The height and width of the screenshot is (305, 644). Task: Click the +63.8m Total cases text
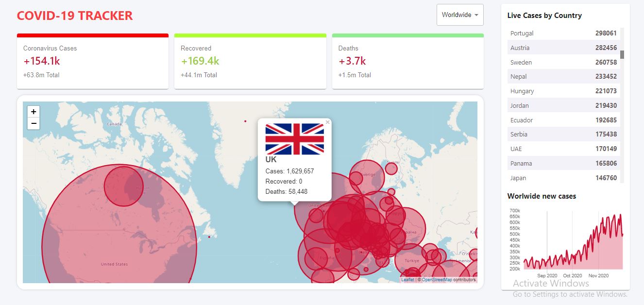click(41, 75)
